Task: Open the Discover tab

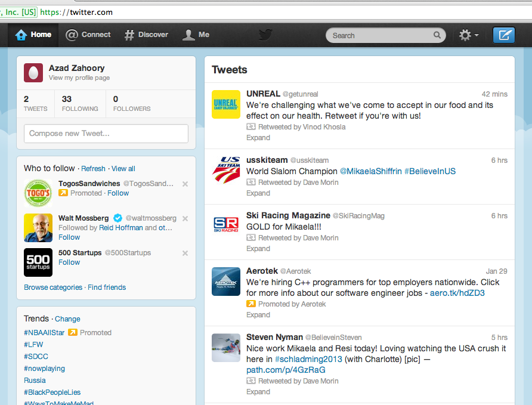Action: point(146,35)
